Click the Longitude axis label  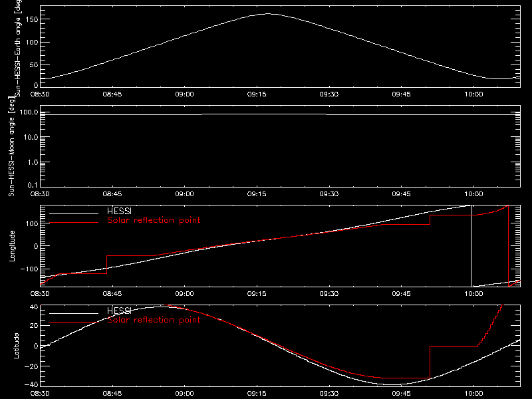[x=12, y=246]
